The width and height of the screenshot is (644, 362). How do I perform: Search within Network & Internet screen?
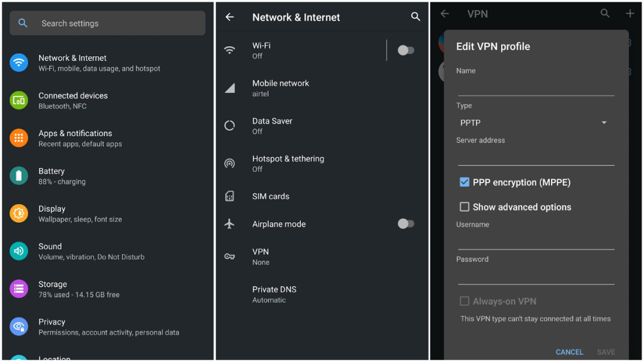416,17
